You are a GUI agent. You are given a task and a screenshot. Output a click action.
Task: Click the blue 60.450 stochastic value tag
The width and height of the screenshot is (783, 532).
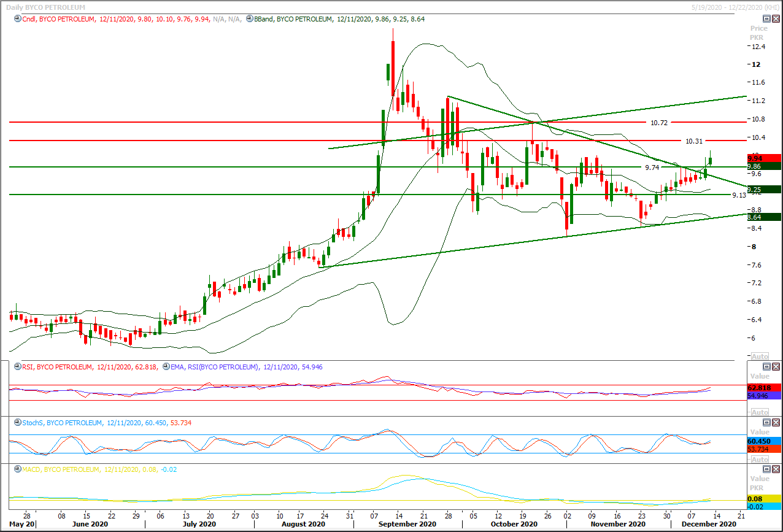763,441
